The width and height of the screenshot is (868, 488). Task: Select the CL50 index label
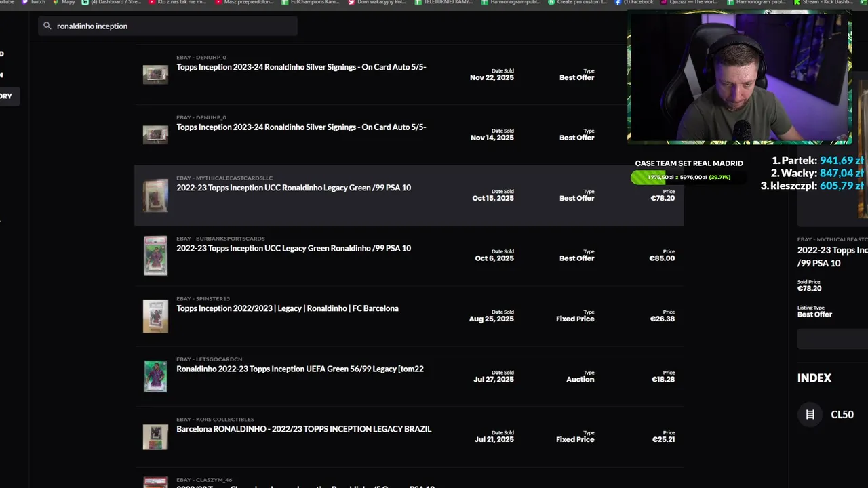point(842,414)
